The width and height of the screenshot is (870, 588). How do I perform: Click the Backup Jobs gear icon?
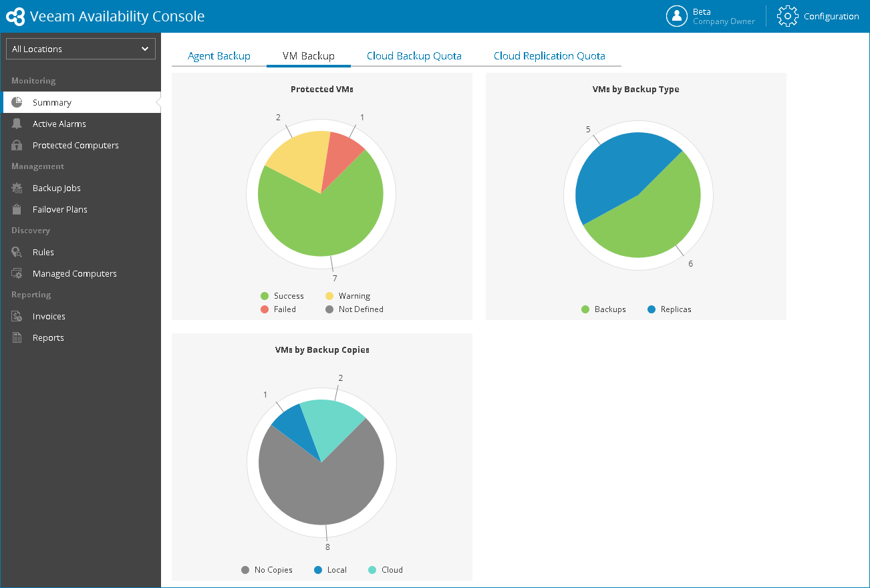click(x=17, y=188)
